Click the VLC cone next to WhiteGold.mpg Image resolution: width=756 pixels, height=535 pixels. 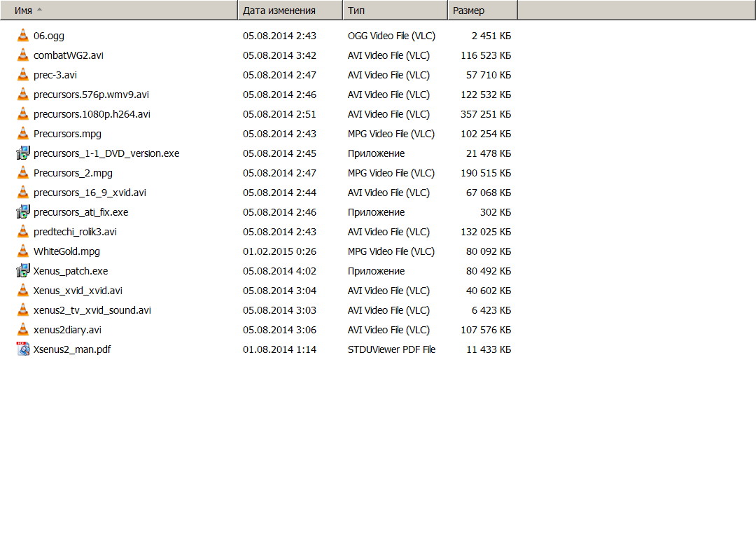(22, 251)
